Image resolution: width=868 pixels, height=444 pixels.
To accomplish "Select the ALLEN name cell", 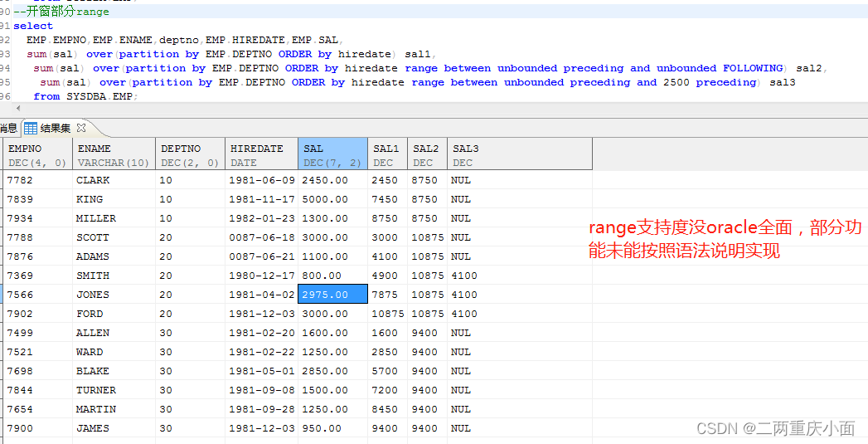I will click(114, 333).
